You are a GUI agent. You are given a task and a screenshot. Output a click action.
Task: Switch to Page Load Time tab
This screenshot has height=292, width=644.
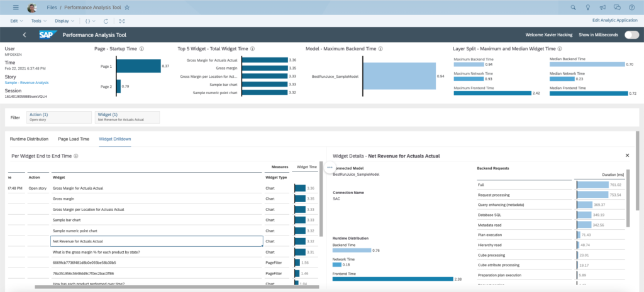coord(74,139)
